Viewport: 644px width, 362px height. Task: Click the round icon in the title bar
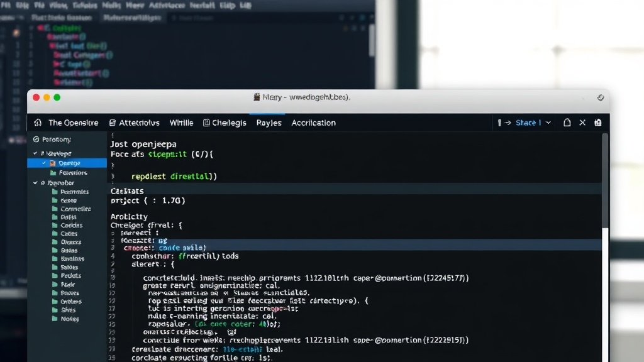(601, 97)
